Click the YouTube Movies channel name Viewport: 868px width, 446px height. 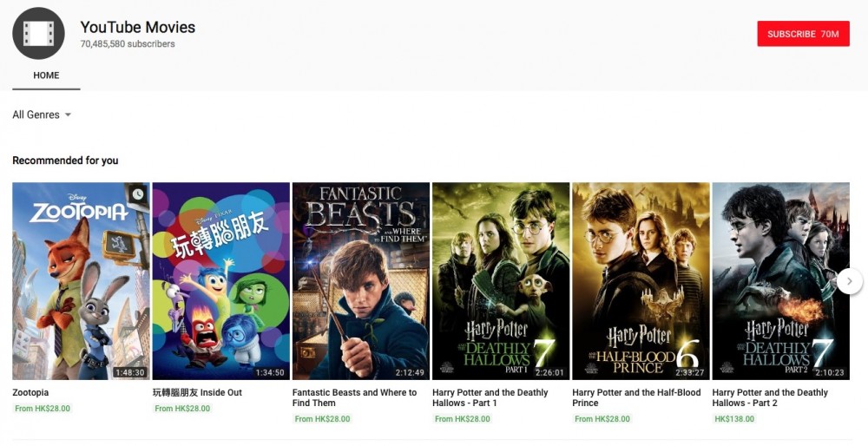coord(137,27)
